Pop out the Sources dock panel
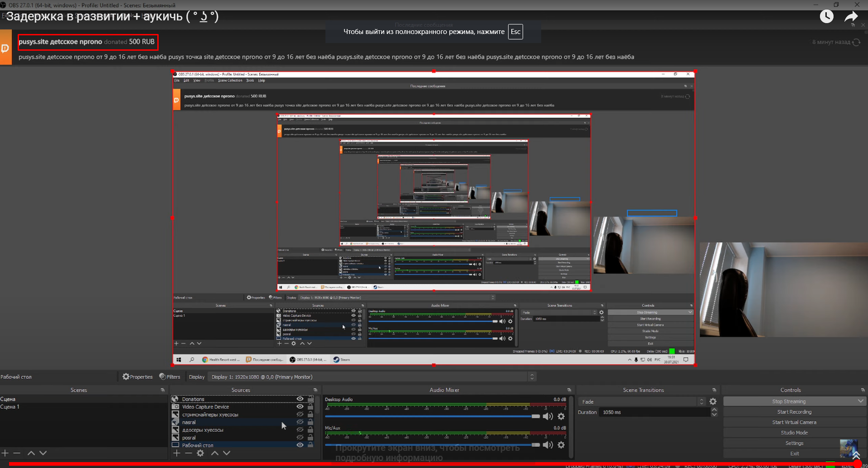This screenshot has height=468, width=868. click(x=315, y=390)
